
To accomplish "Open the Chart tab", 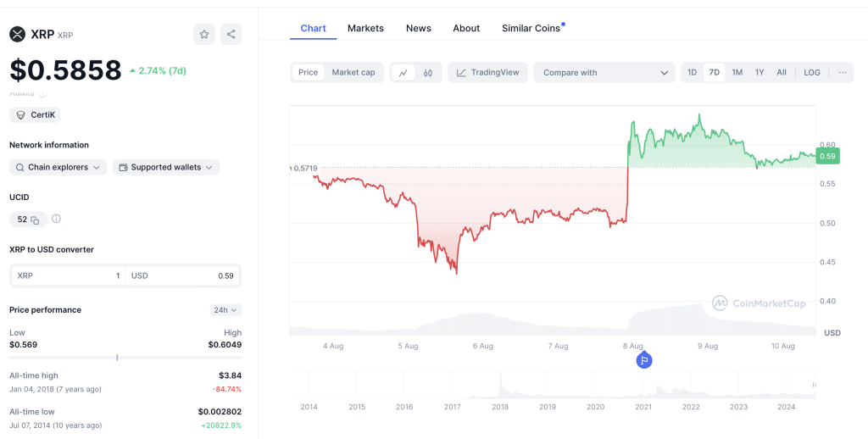I will point(314,28).
